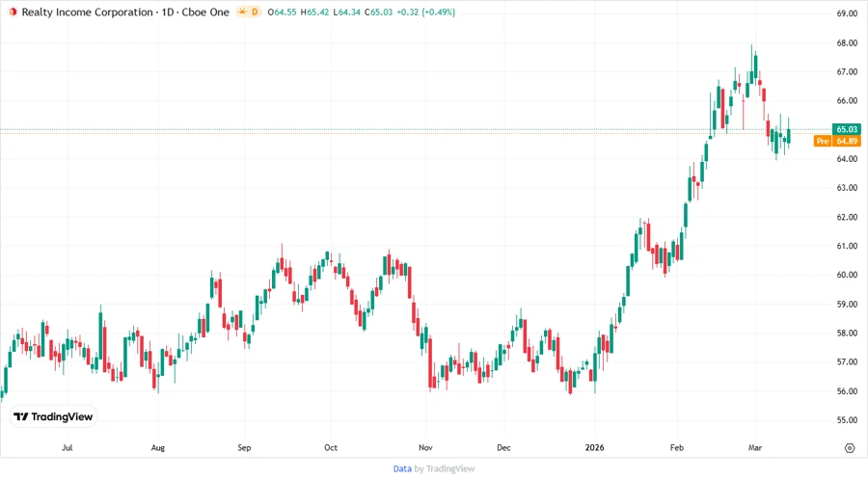
Task: Click the Realty Income red logo icon
Action: (x=13, y=13)
